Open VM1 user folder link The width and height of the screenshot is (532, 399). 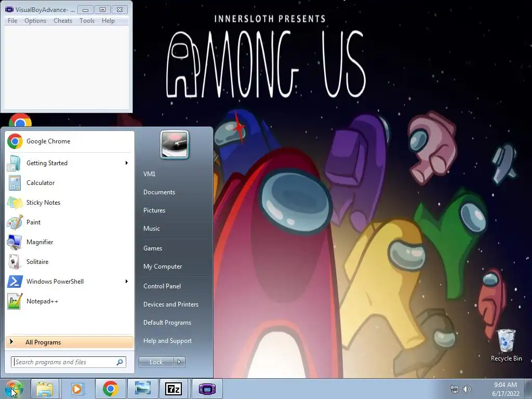tap(149, 174)
